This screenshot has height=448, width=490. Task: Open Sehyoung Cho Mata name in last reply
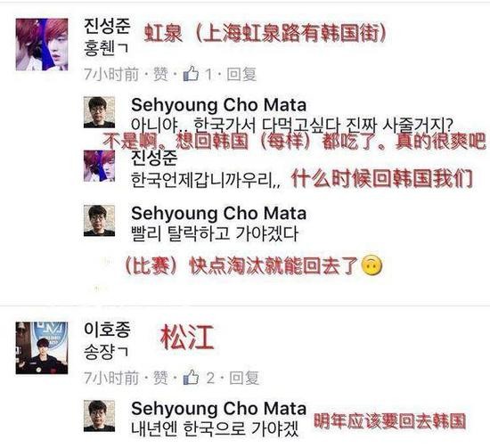pos(219,409)
